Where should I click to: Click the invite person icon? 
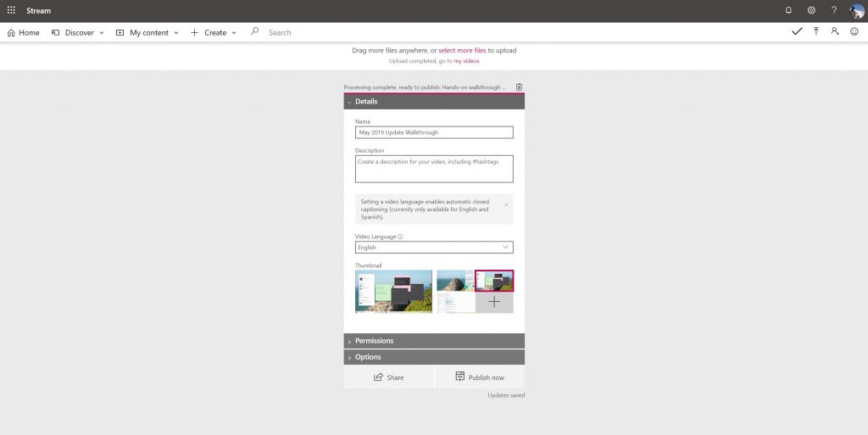pyautogui.click(x=835, y=31)
